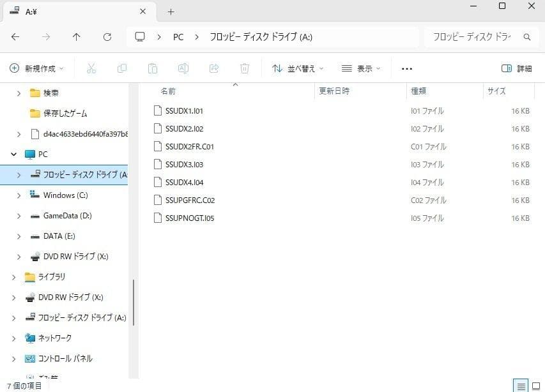Click the Paste clipboard icon
545x392 pixels.
(x=152, y=68)
